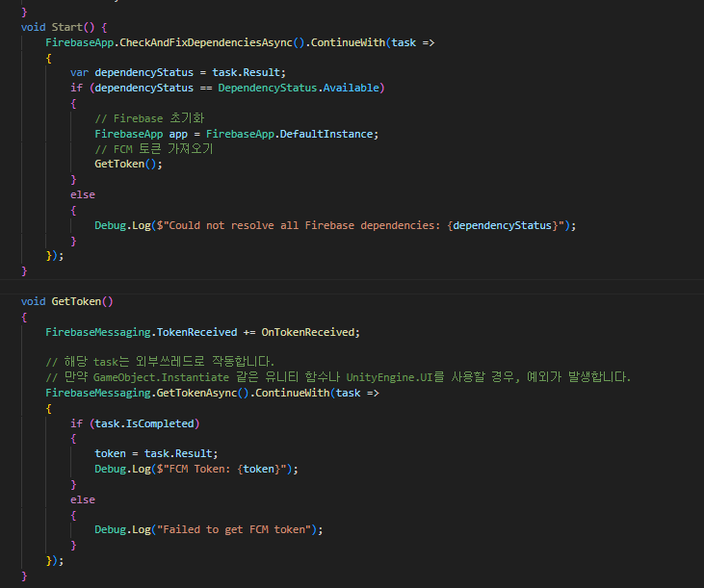Click '{dependencyStatus}' interpolation in Debug.Log

click(x=503, y=225)
